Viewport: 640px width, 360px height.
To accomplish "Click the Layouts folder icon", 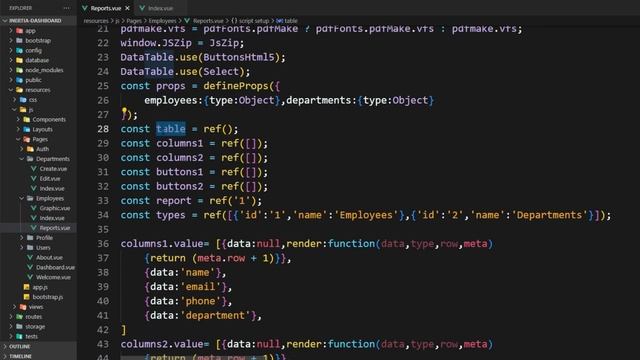I will [x=27, y=129].
